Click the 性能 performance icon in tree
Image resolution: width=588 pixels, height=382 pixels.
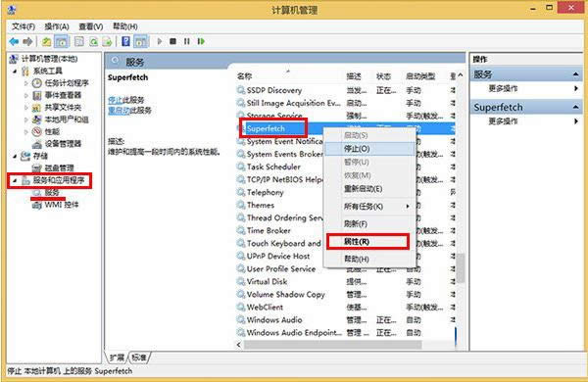coord(37,131)
